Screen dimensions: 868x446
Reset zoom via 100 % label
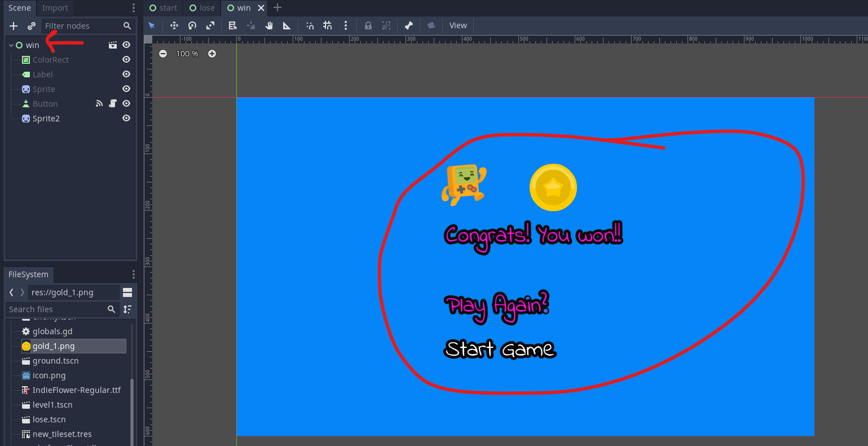pyautogui.click(x=187, y=54)
